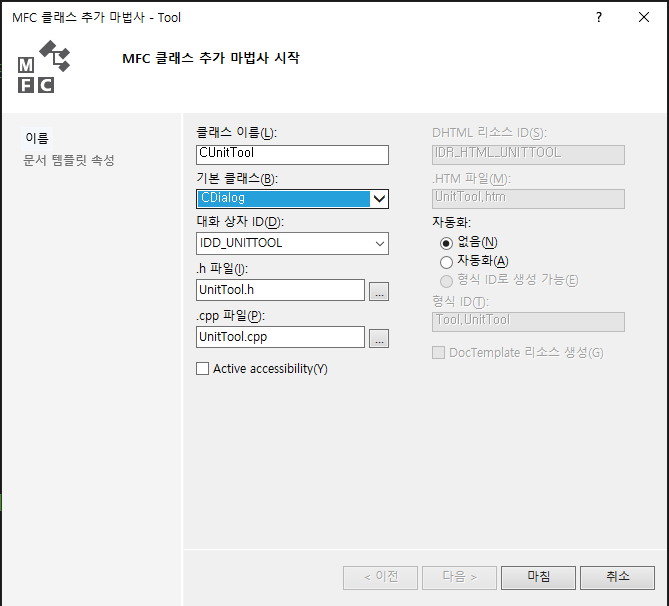Click the MFC 클래스 추가 마법사 시작 heading

pos(211,58)
